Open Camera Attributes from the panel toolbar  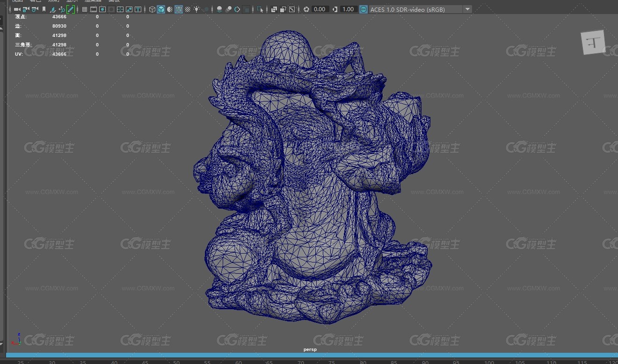pyautogui.click(x=35, y=9)
